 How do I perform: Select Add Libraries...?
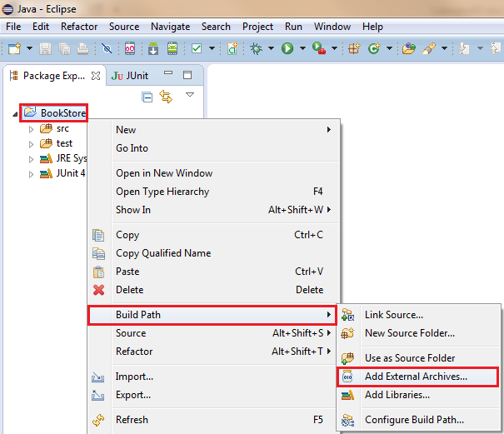point(418,395)
